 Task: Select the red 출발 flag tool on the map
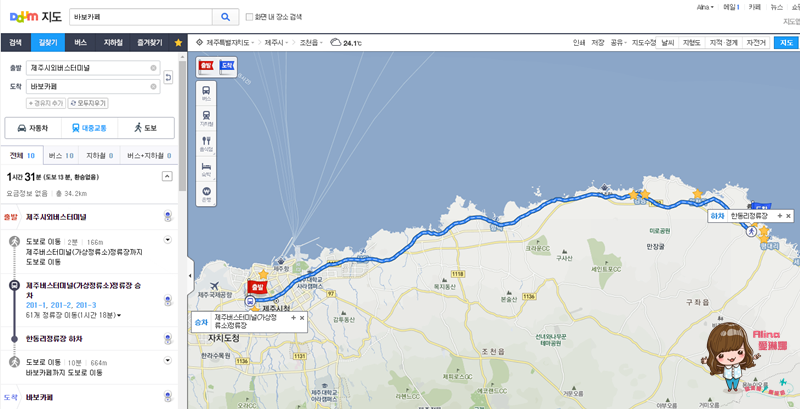coord(206,67)
